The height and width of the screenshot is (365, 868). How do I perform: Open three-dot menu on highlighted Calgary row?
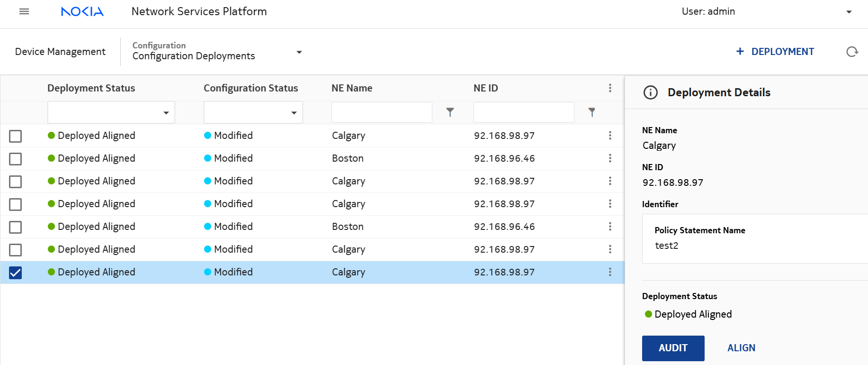(610, 272)
